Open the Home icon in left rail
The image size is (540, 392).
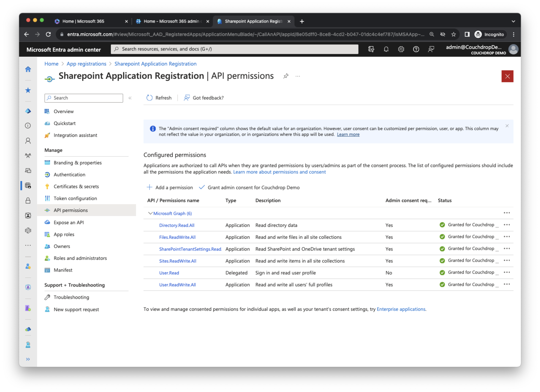(28, 69)
